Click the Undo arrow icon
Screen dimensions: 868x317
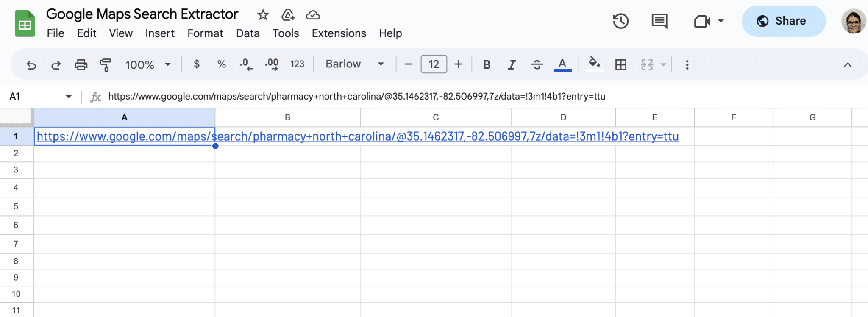pyautogui.click(x=31, y=65)
